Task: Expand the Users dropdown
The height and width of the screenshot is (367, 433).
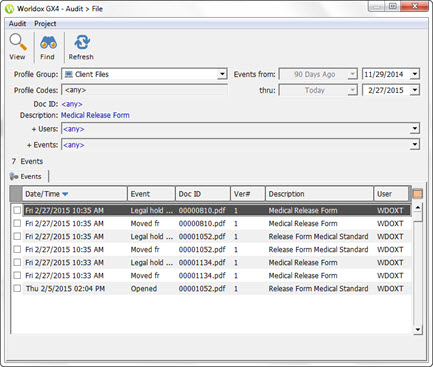Action: pos(414,129)
